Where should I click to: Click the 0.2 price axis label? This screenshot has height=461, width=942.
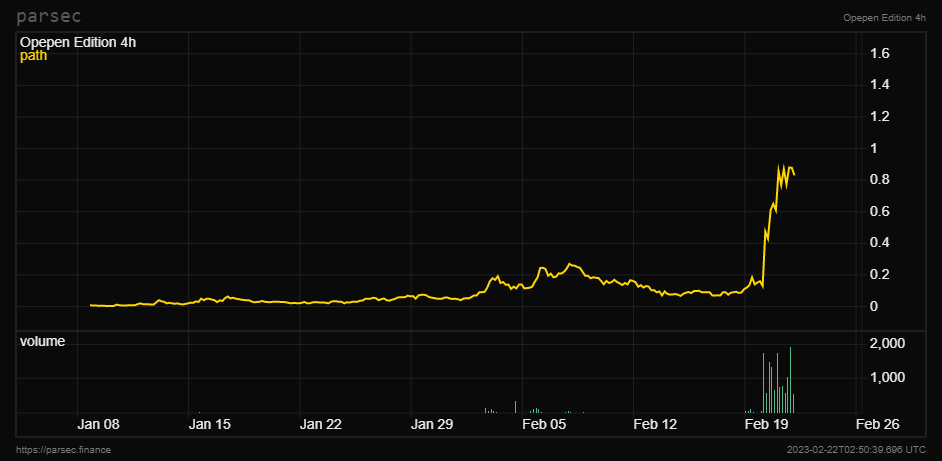pyautogui.click(x=880, y=275)
